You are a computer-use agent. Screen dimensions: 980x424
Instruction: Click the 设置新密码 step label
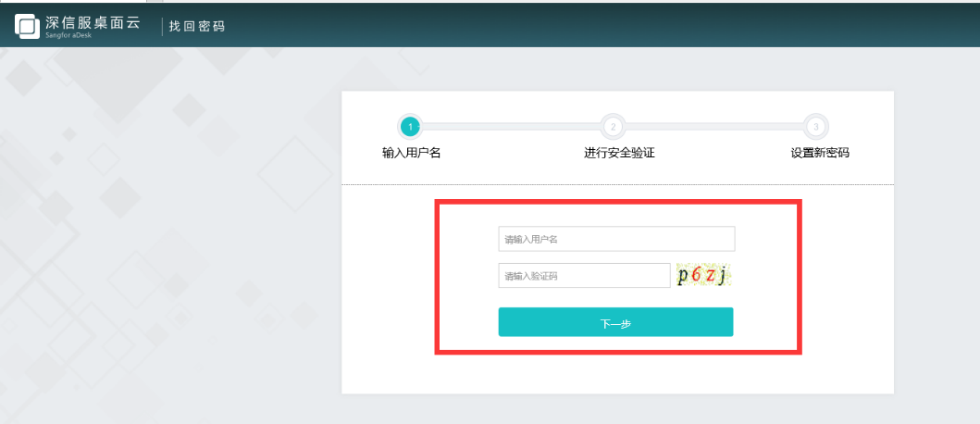820,153
